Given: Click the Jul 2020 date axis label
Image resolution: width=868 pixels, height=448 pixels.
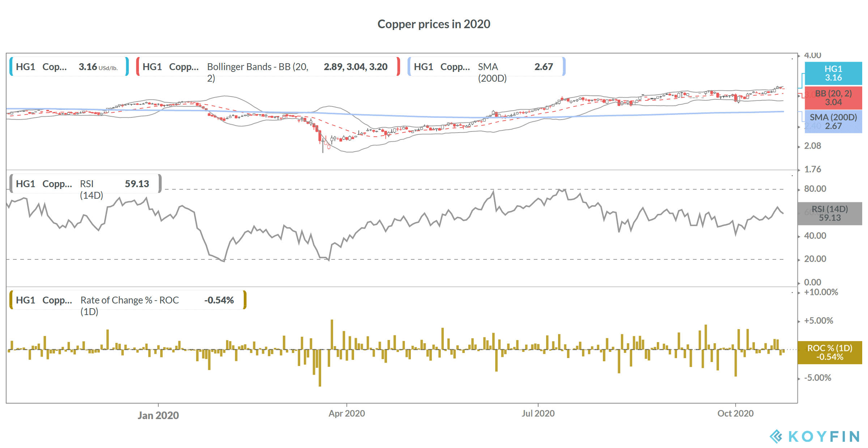Looking at the screenshot, I should click(538, 413).
